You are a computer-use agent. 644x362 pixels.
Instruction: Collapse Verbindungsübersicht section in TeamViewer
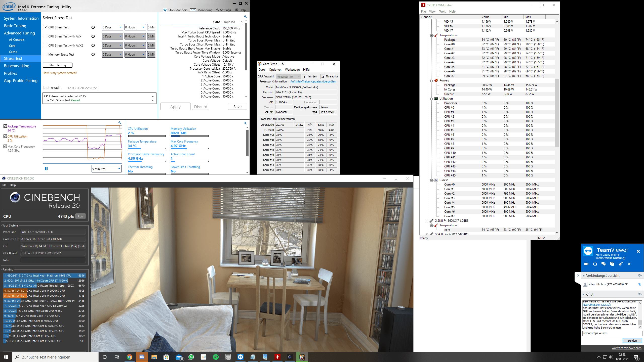[x=584, y=276]
